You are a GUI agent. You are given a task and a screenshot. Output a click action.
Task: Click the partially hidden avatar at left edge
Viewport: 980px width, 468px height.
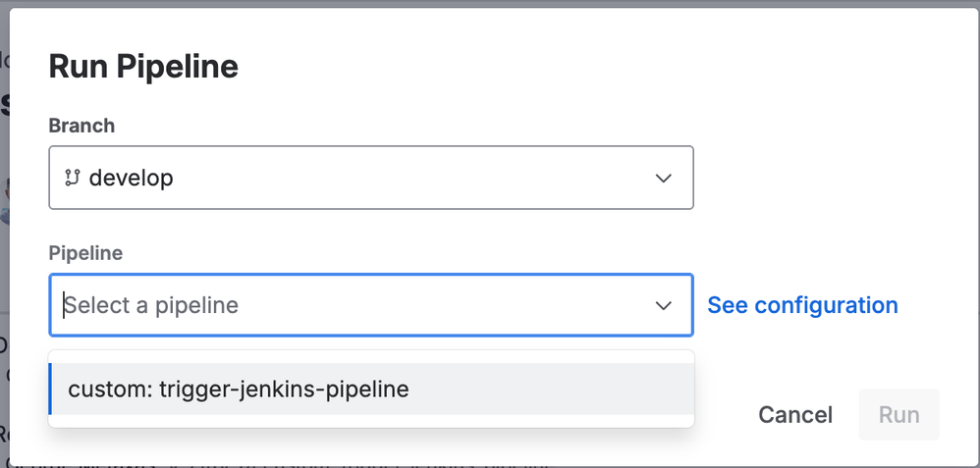pyautogui.click(x=4, y=201)
